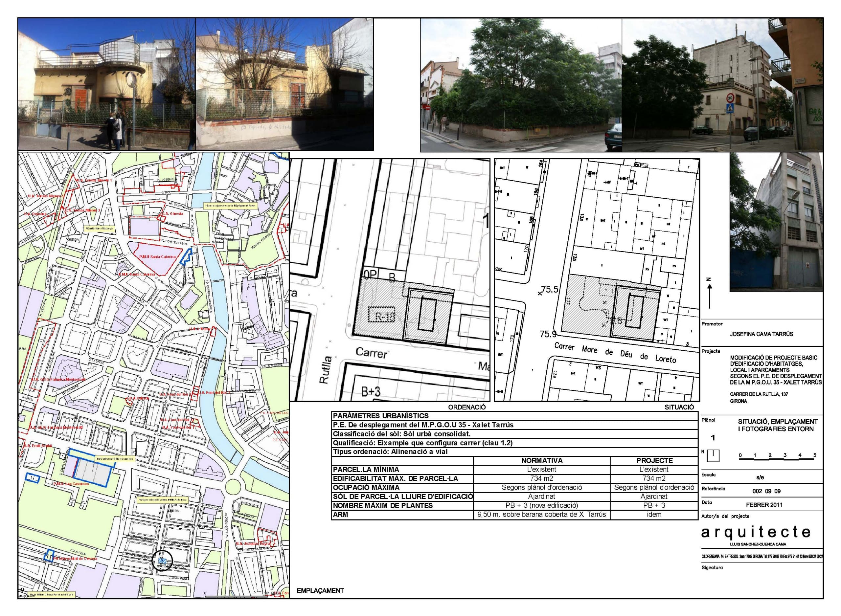Screen dimensions: 841x616
Task: Click the P.M.U Santa Caterina map label
Action: coord(157,257)
